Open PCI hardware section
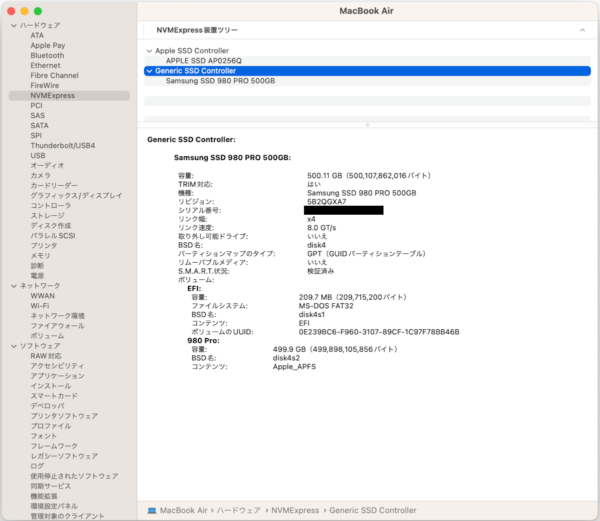The image size is (600, 521). point(36,106)
